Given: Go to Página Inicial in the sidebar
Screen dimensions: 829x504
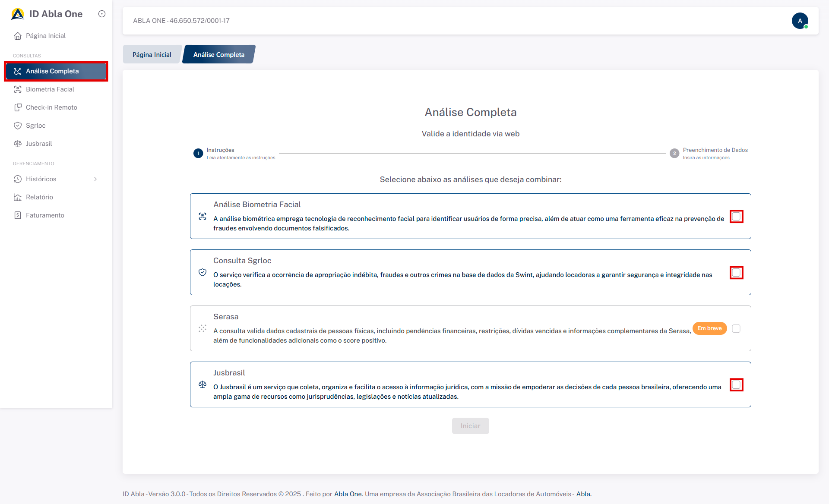Looking at the screenshot, I should tap(45, 36).
